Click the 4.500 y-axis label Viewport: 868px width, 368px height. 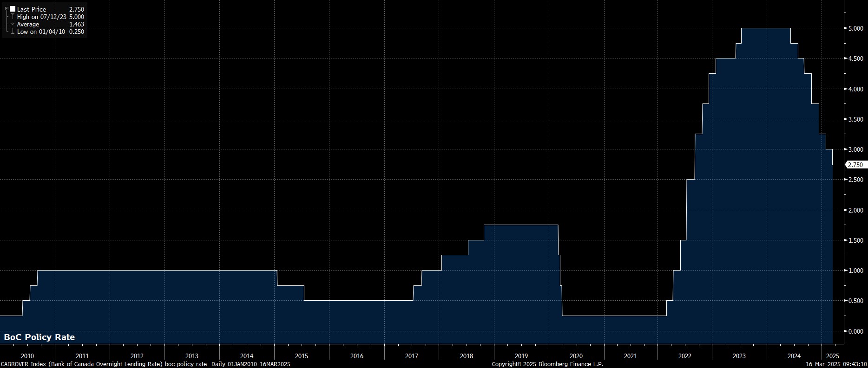855,58
